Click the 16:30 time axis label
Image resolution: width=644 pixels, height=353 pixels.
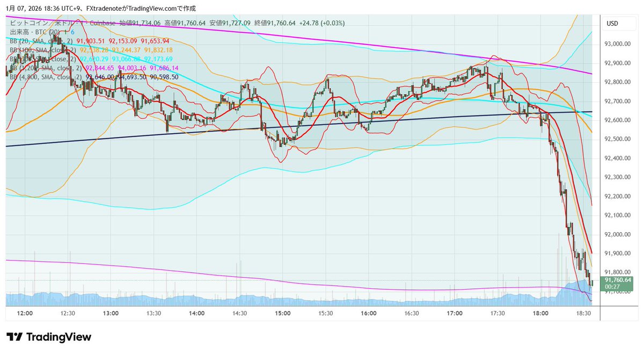pyautogui.click(x=412, y=313)
